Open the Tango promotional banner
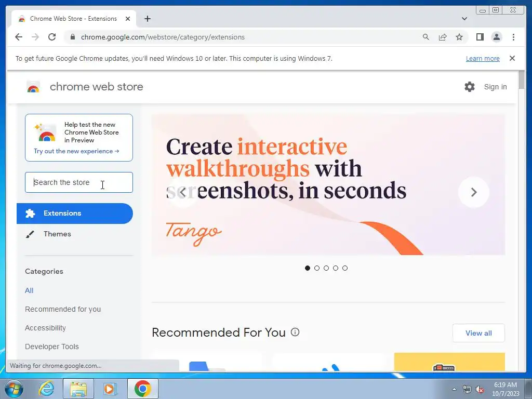This screenshot has width=532, height=399. [328, 184]
